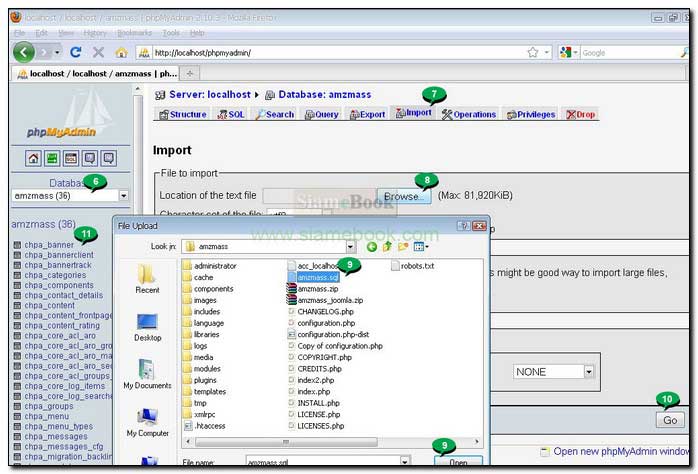Viewport: 698px width, 474px height.
Task: Open NONE compression dropdown
Action: 588,372
